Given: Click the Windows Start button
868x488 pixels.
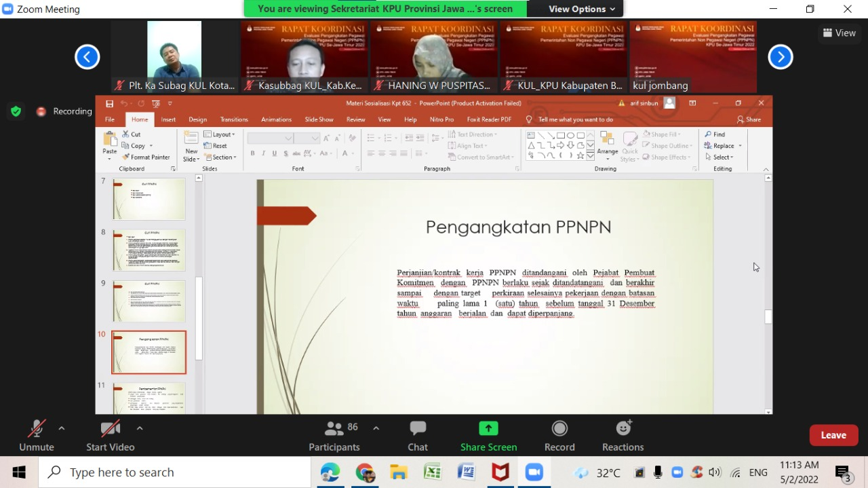Looking at the screenshot, I should (x=19, y=472).
